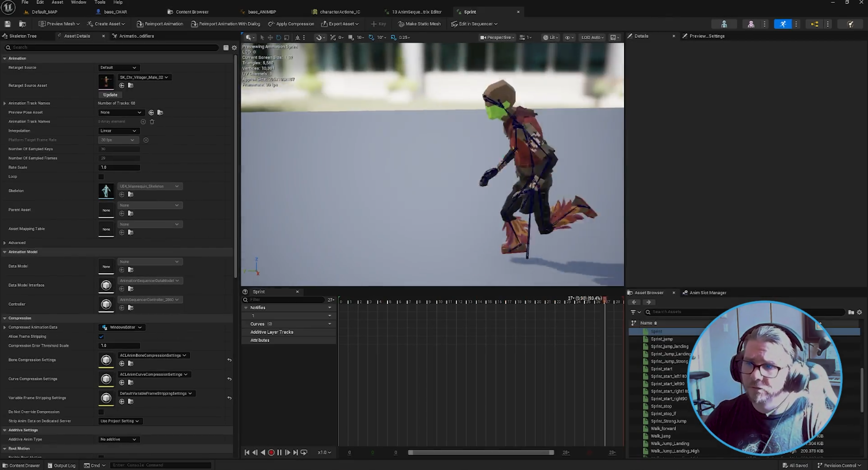Toggle the playback loop icon
The height and width of the screenshot is (470, 868).
[304, 452]
